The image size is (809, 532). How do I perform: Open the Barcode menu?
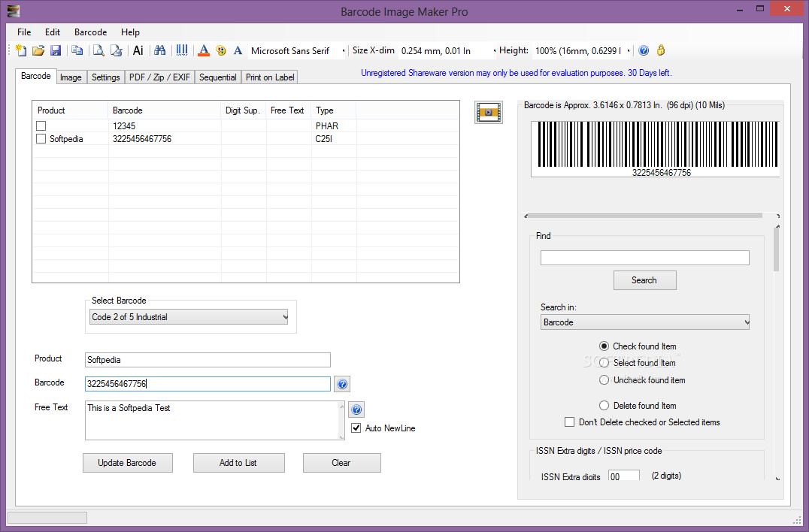tap(91, 32)
